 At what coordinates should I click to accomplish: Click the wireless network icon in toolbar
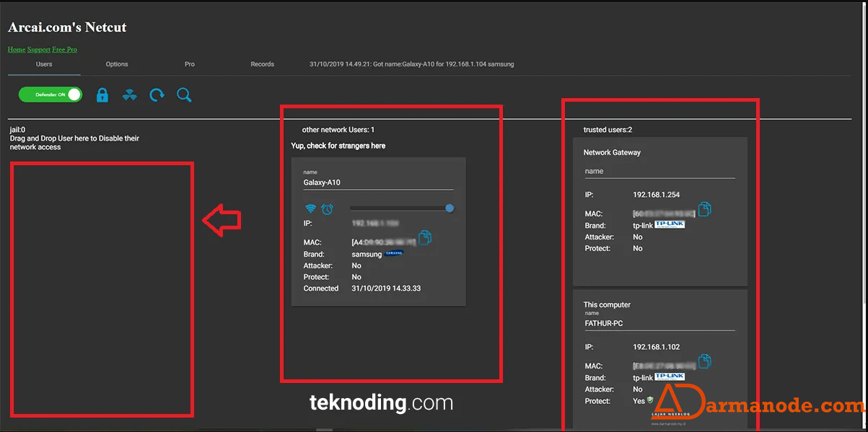point(129,95)
